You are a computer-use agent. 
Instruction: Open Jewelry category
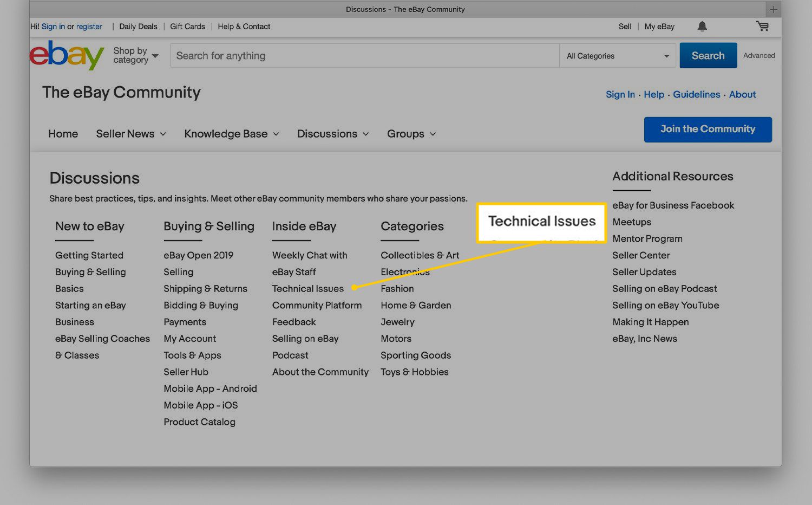[397, 322]
